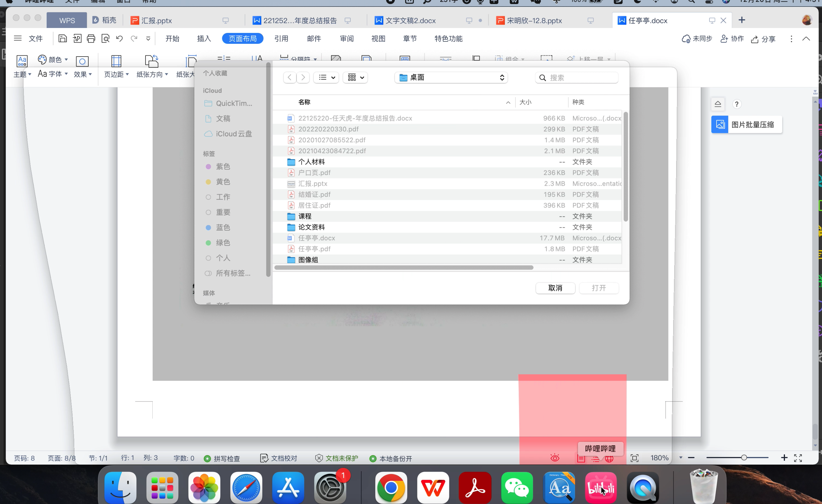Click the Save icon in toolbar

[x=62, y=38]
